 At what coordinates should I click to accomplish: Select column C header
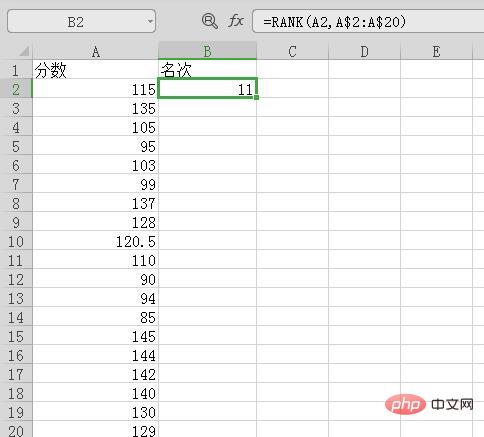(292, 51)
